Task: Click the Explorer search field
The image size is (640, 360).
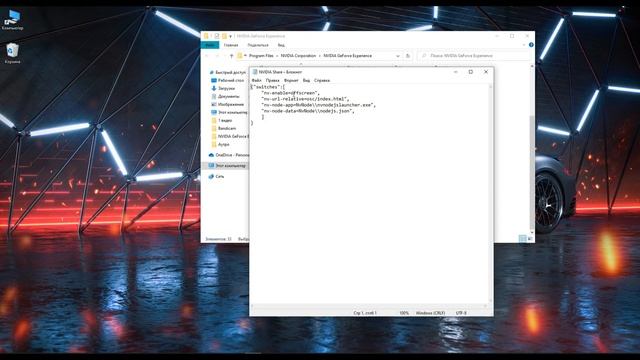Action: [x=473, y=56]
